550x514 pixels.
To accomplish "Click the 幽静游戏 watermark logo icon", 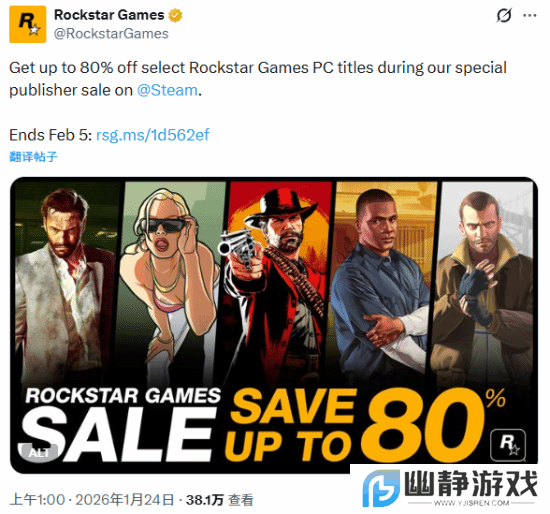I will click(x=381, y=488).
